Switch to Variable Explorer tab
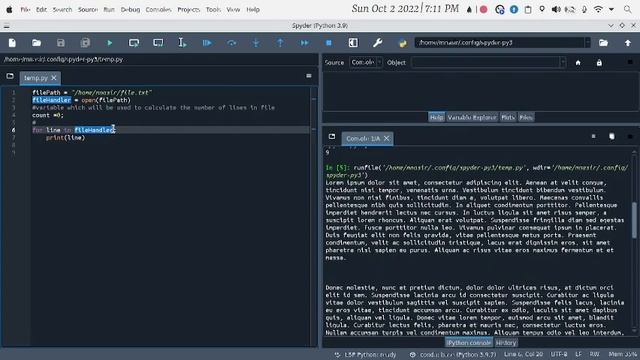 [472, 118]
